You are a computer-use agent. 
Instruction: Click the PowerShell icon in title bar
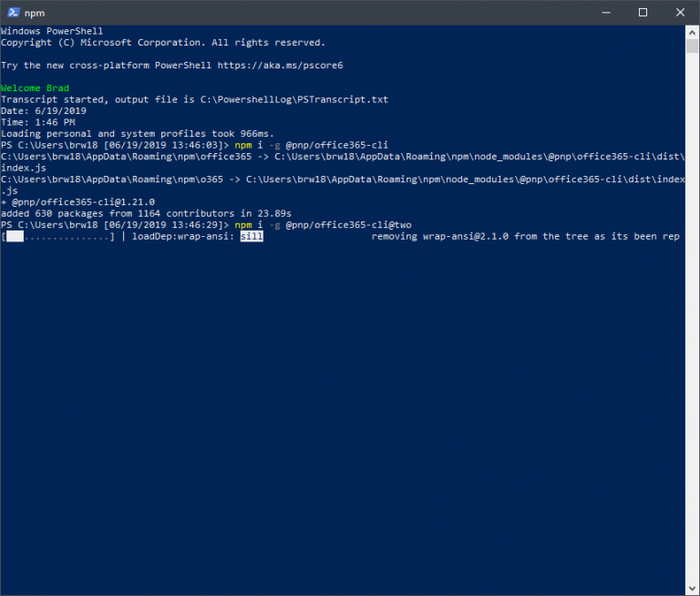[x=14, y=13]
